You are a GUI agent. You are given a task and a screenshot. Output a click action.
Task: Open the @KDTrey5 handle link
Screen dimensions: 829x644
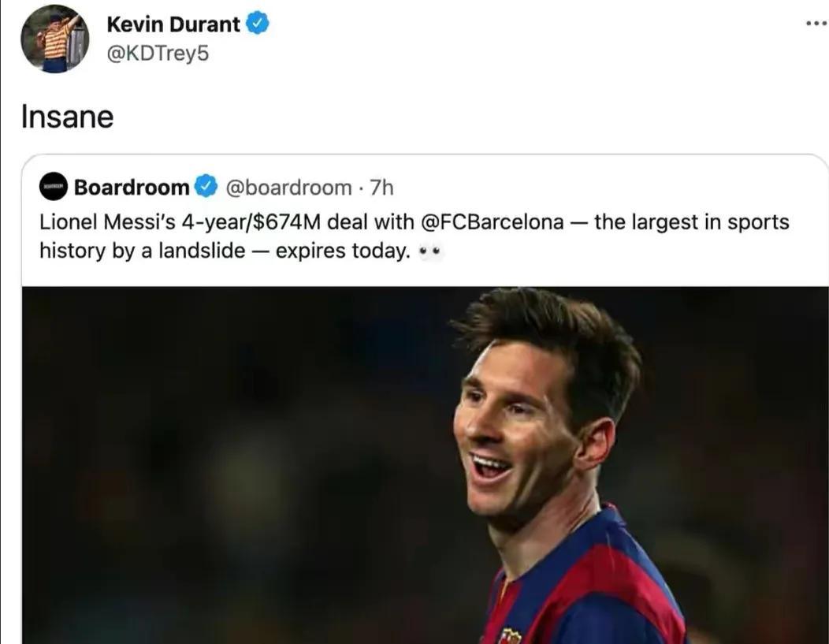(x=158, y=54)
